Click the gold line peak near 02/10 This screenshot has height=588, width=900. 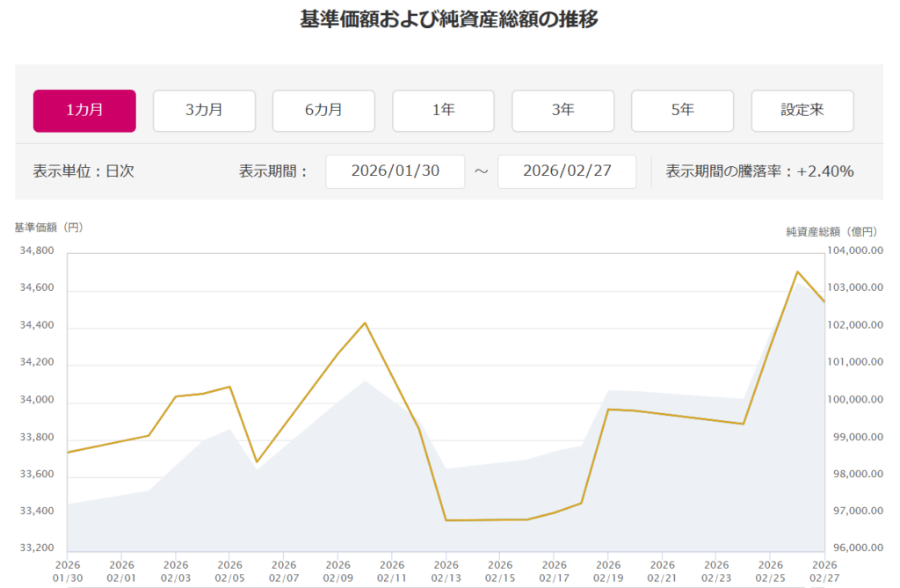365,323
